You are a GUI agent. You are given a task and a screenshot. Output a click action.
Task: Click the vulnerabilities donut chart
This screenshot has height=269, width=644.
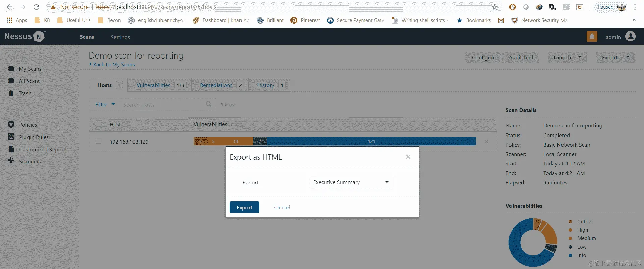tap(533, 242)
